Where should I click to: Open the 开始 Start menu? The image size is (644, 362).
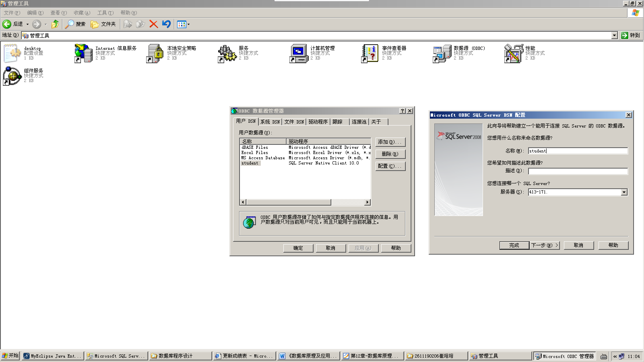point(10,356)
